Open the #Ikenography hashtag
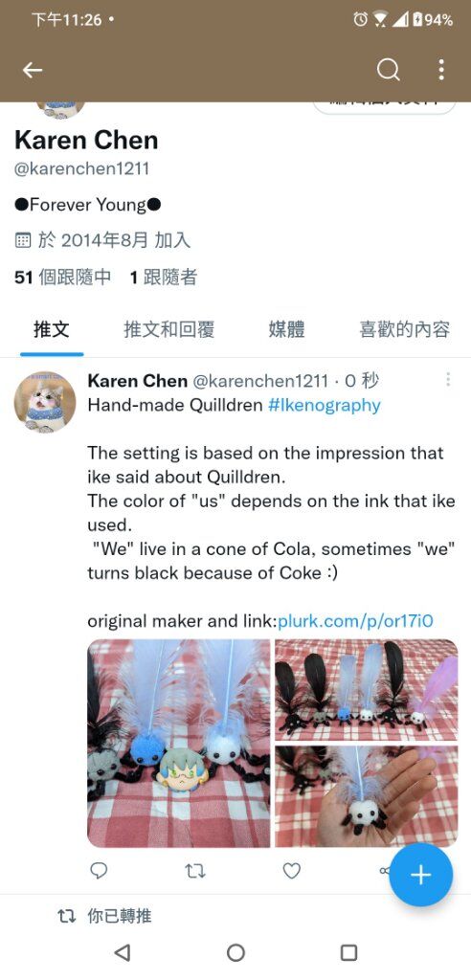The height and width of the screenshot is (980, 471). (x=324, y=405)
